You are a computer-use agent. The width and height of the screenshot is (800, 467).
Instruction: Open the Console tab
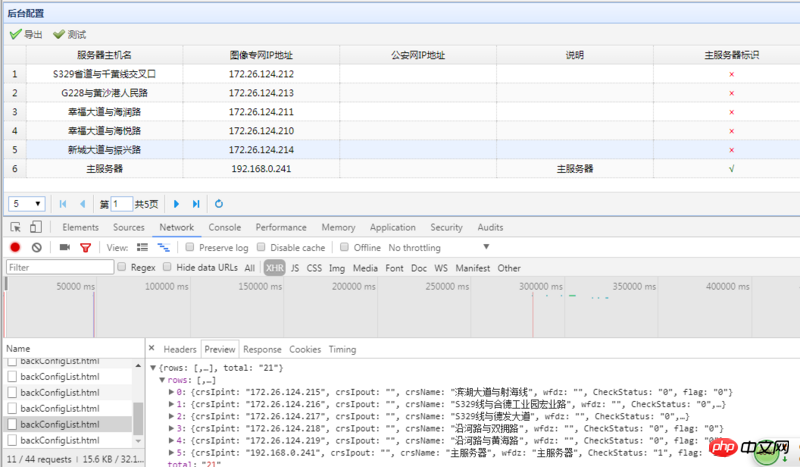[224, 227]
